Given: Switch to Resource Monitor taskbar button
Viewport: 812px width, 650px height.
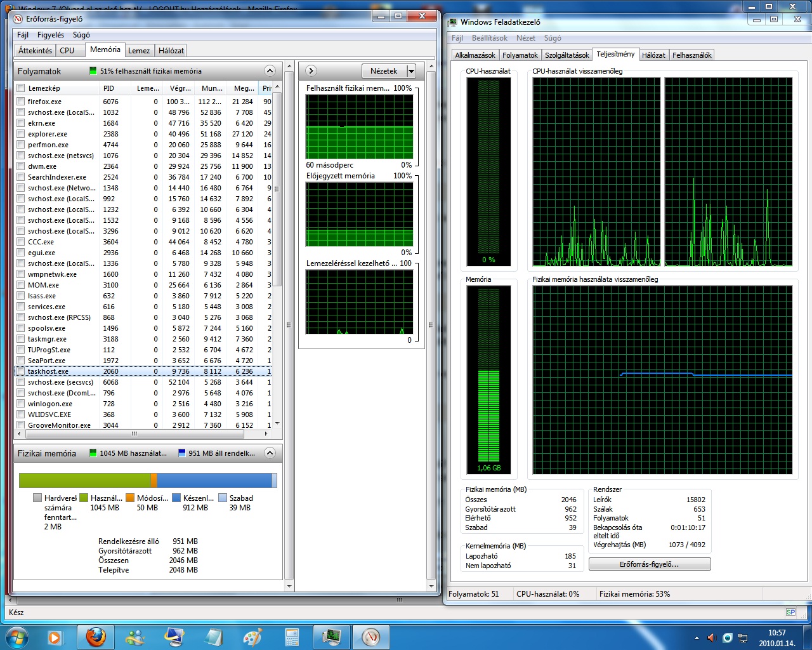Looking at the screenshot, I should [x=370, y=637].
